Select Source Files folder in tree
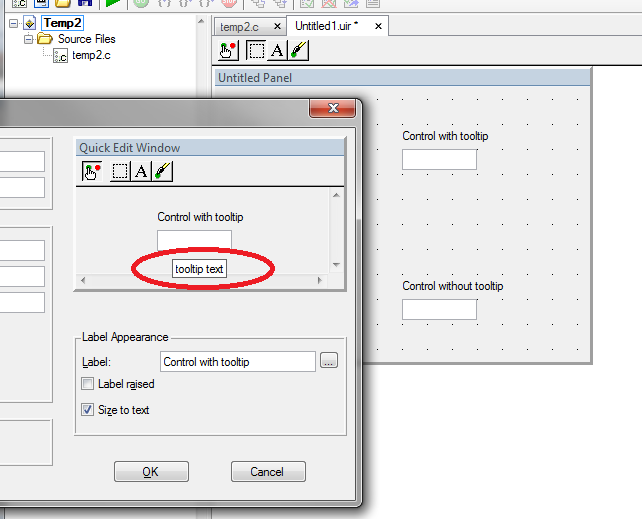The height and width of the screenshot is (519, 642). point(86,39)
